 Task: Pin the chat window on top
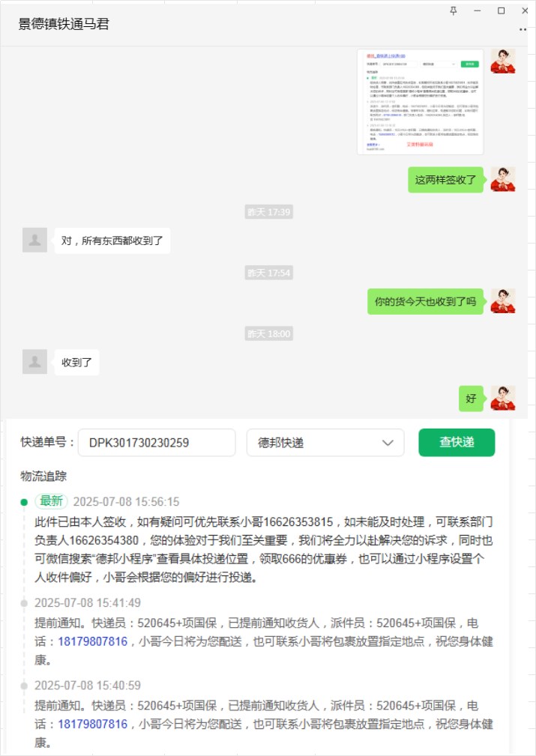453,10
